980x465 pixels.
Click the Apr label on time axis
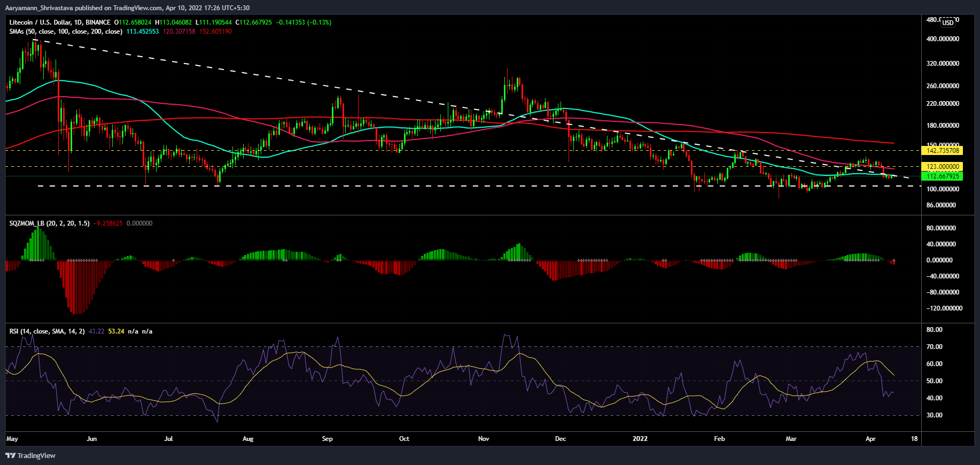(x=870, y=439)
